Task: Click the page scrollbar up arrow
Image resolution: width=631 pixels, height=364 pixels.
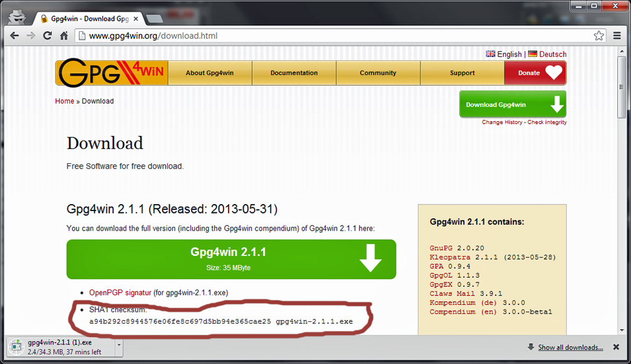Action: [x=622, y=51]
